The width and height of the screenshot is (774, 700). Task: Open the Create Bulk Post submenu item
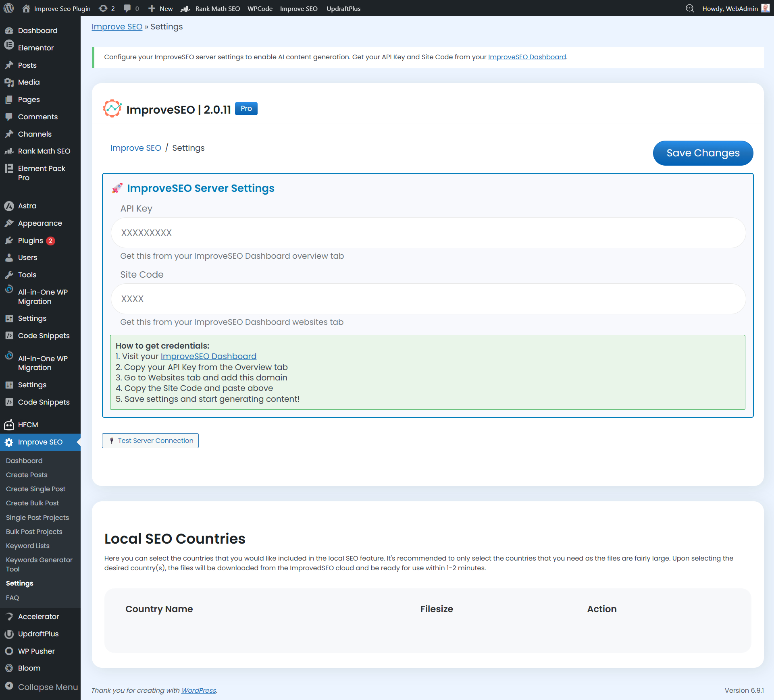point(32,503)
